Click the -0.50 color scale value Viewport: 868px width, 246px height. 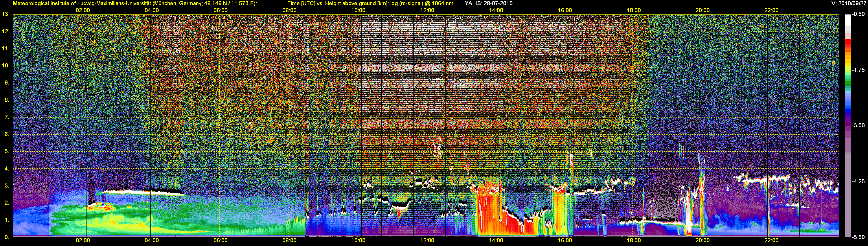[x=858, y=14]
